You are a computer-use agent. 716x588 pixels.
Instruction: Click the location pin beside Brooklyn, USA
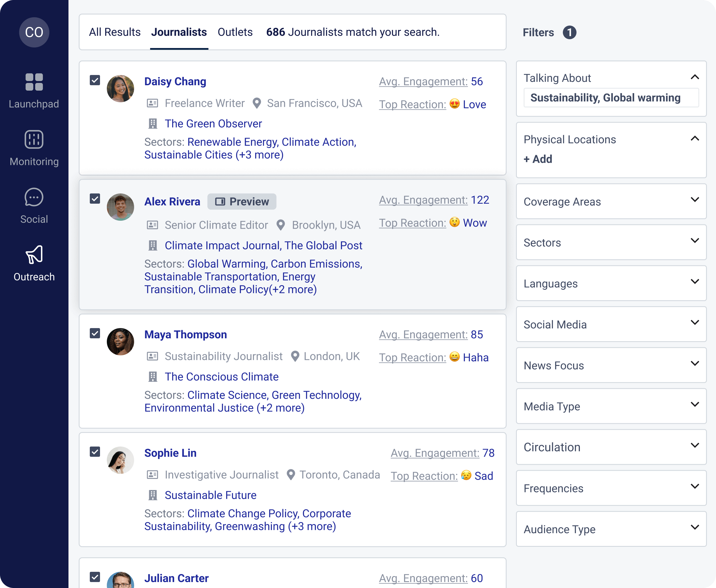[281, 225]
